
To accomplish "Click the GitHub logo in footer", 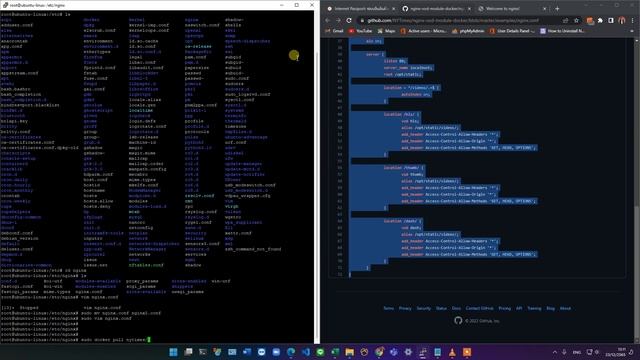I will 458,321.
